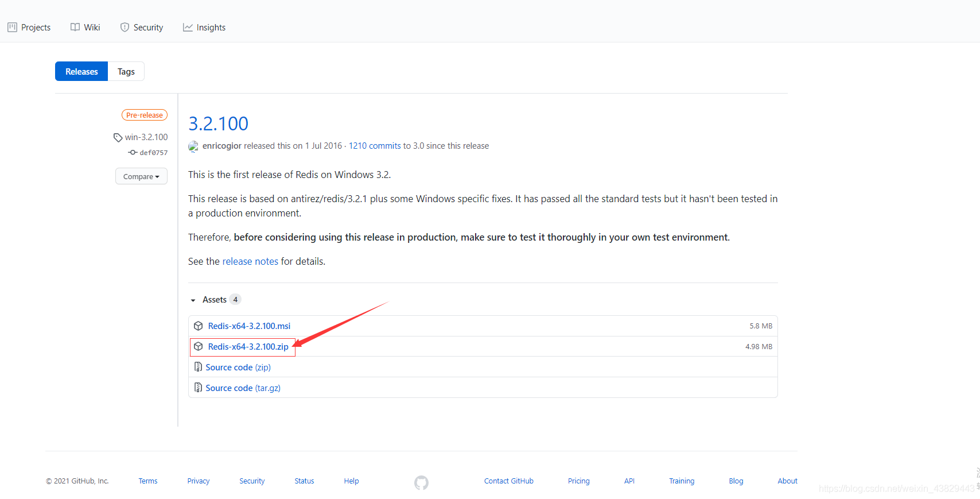Open the Compare dropdown
980x499 pixels.
(x=141, y=176)
